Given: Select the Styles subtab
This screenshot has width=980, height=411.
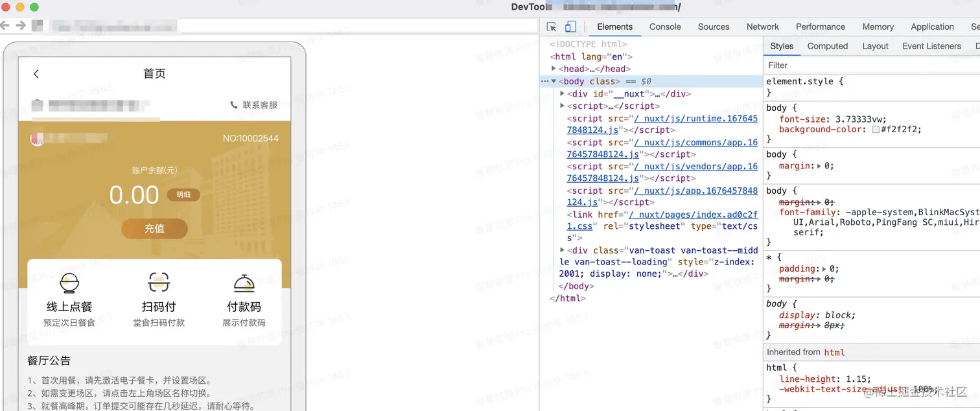Looking at the screenshot, I should pos(782,46).
